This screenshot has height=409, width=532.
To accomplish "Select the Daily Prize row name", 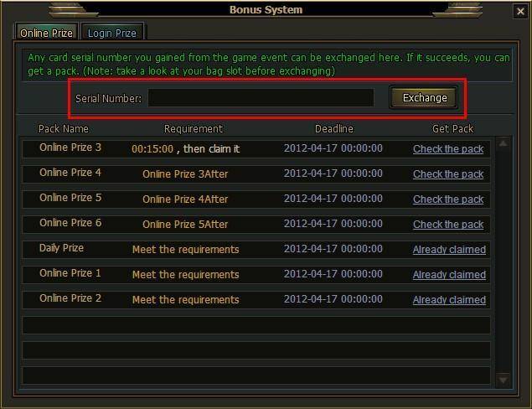I will (61, 248).
